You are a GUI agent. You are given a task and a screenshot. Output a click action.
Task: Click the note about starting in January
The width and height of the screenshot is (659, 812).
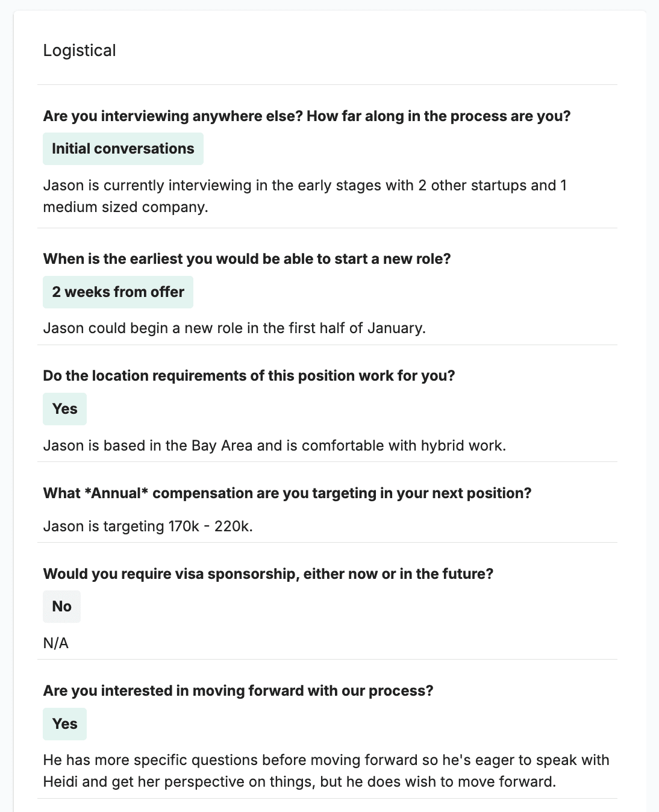tap(234, 328)
